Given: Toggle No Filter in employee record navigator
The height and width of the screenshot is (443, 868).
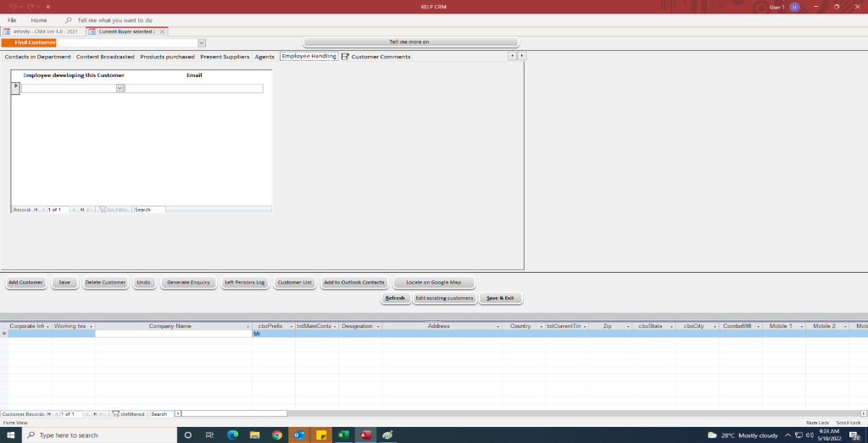Looking at the screenshot, I should click(x=113, y=209).
